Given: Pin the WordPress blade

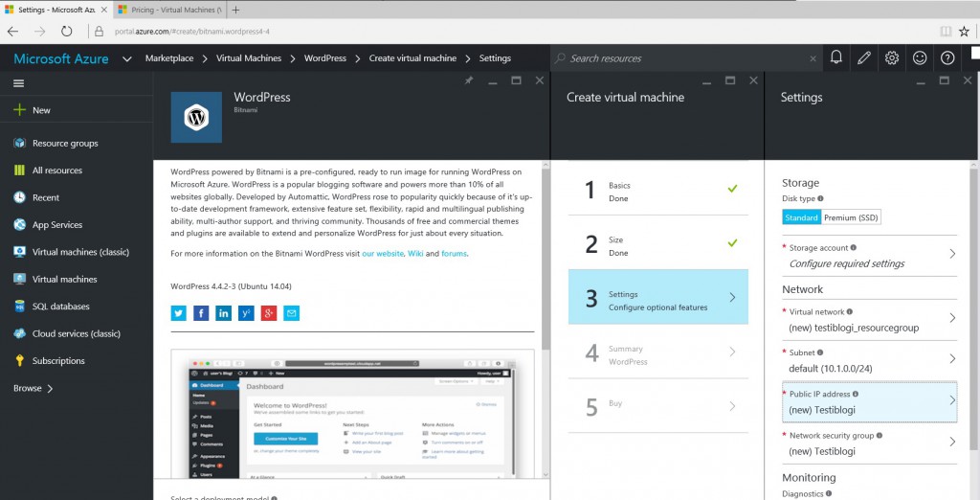Looking at the screenshot, I should tap(469, 80).
